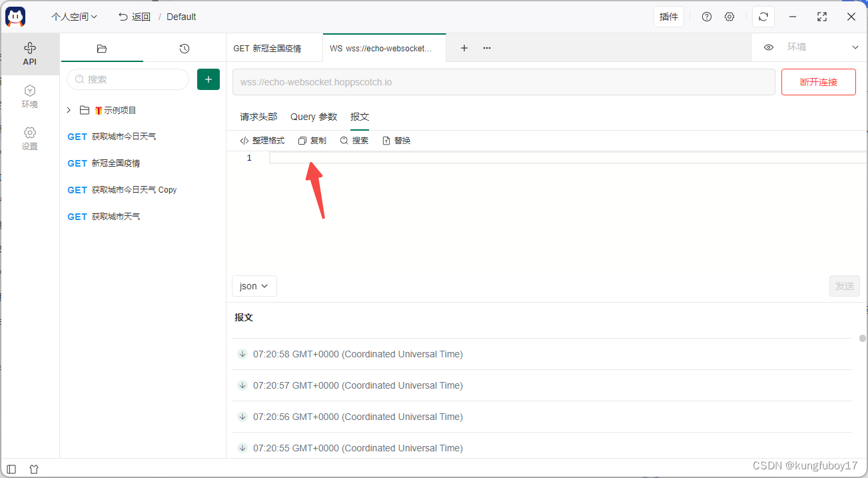Open the help question mark icon
This screenshot has height=478, width=868.
707,17
